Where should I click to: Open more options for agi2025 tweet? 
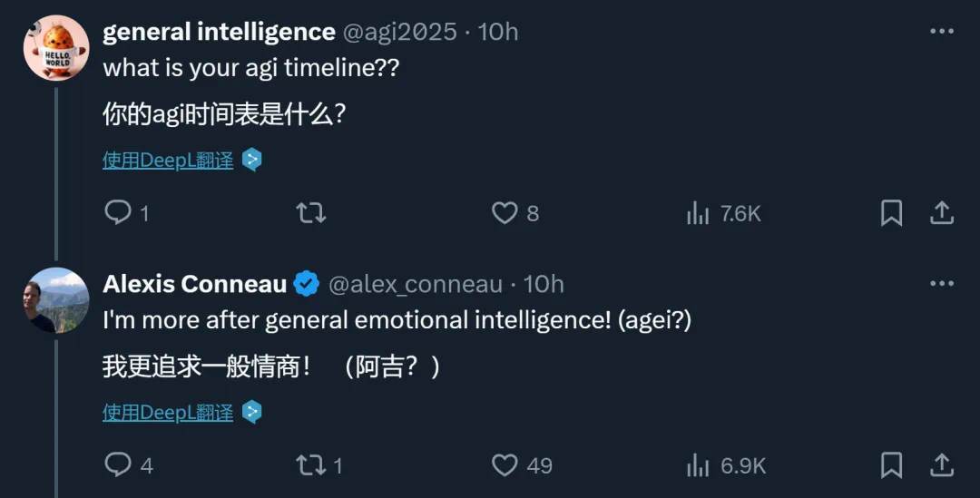pyautogui.click(x=942, y=32)
